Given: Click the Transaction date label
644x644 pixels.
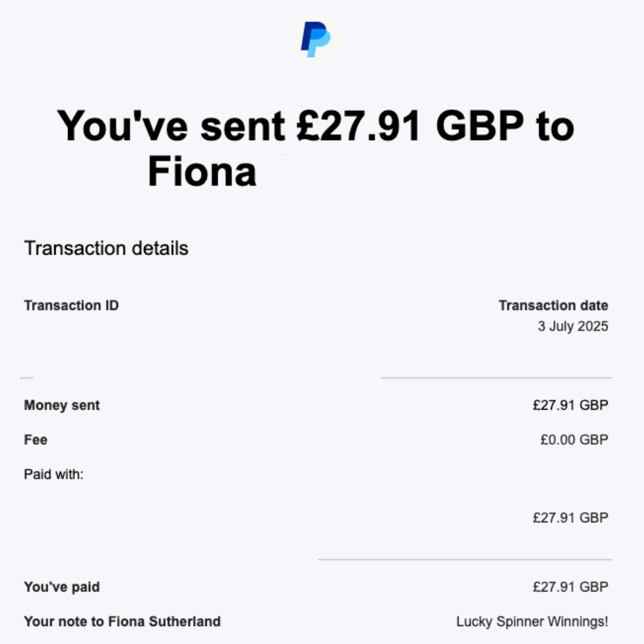Looking at the screenshot, I should point(553,305).
